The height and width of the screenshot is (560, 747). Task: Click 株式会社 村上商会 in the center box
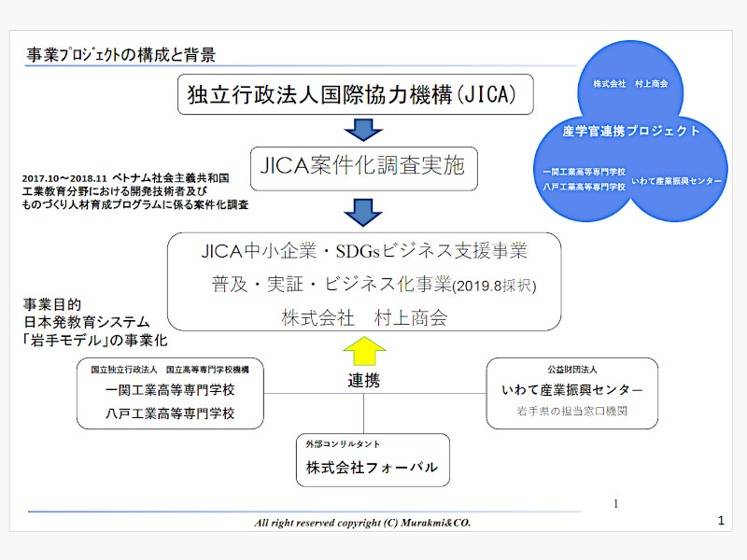(x=364, y=317)
